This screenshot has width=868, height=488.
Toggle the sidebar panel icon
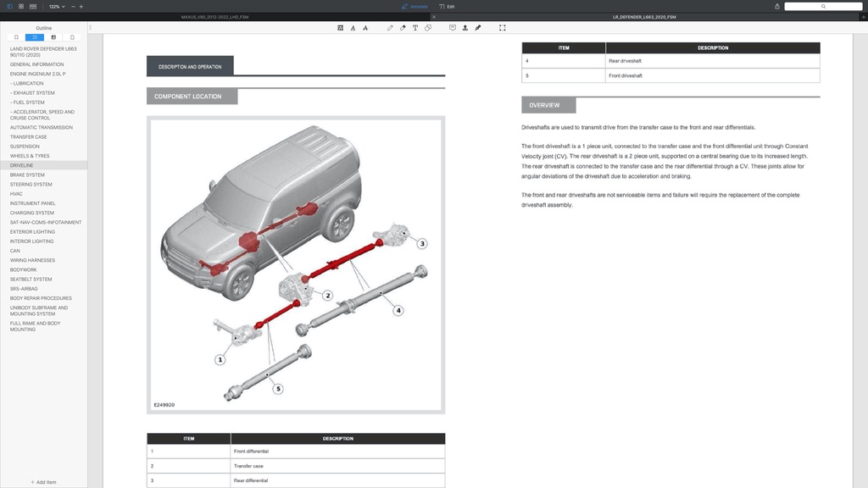click(11, 6)
